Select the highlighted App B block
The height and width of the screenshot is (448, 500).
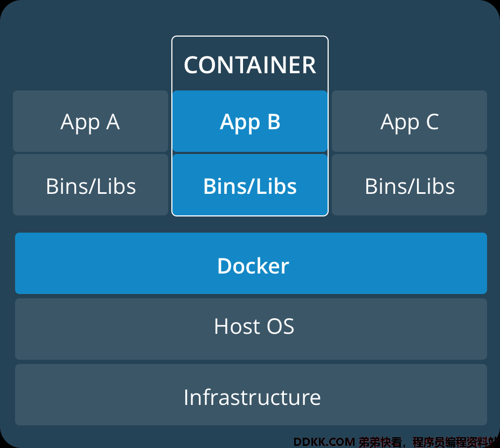click(x=249, y=121)
